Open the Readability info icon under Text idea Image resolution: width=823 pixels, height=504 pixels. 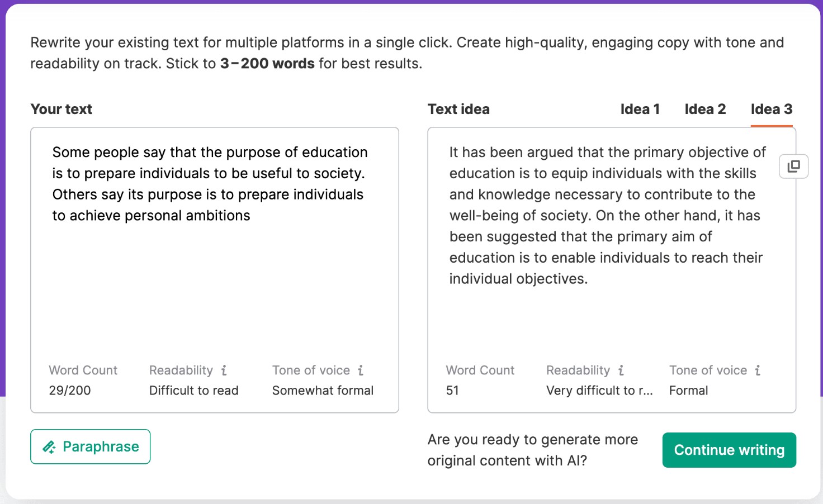click(x=621, y=370)
